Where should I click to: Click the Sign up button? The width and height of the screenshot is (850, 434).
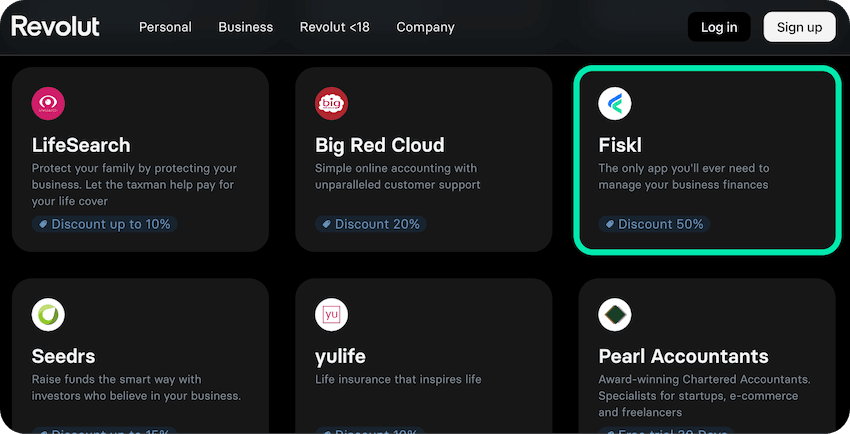point(800,27)
